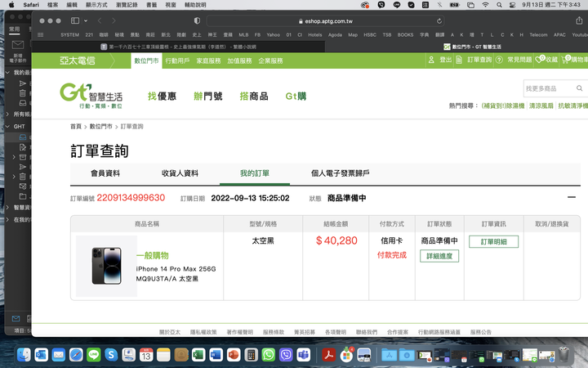Expand the 所有帳戶 row in Mail sidebar
Screen dimensions: 588x368
click(x=7, y=114)
